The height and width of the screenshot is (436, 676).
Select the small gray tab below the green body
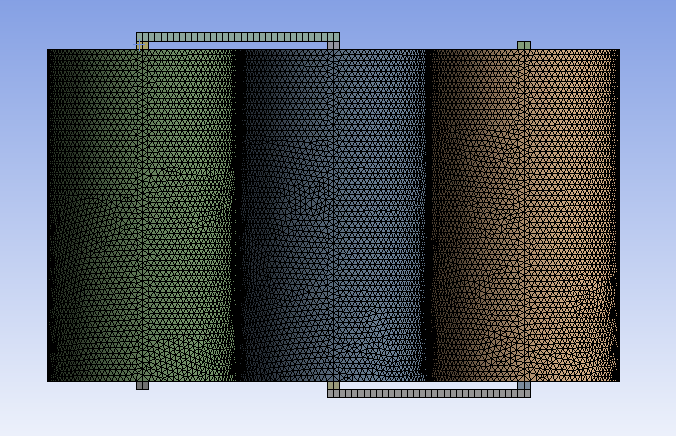click(x=142, y=386)
